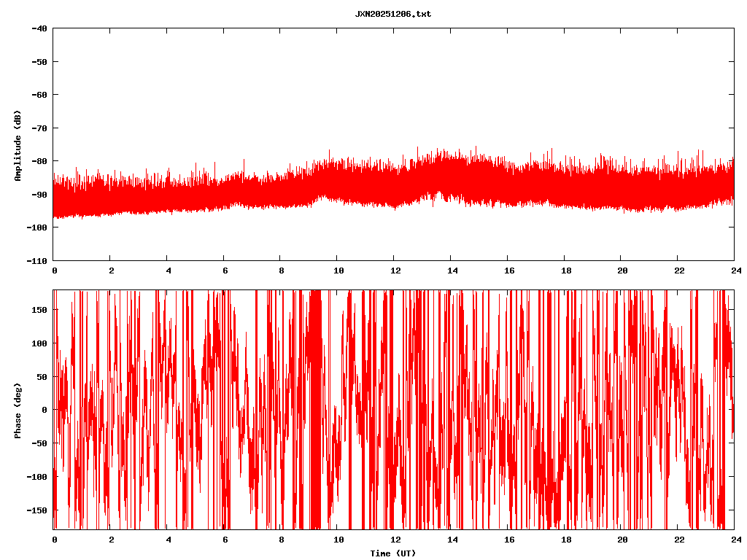Screen dimensions: 747x560
Task: Click the dense phase burst near hour 9
Action: [315, 408]
